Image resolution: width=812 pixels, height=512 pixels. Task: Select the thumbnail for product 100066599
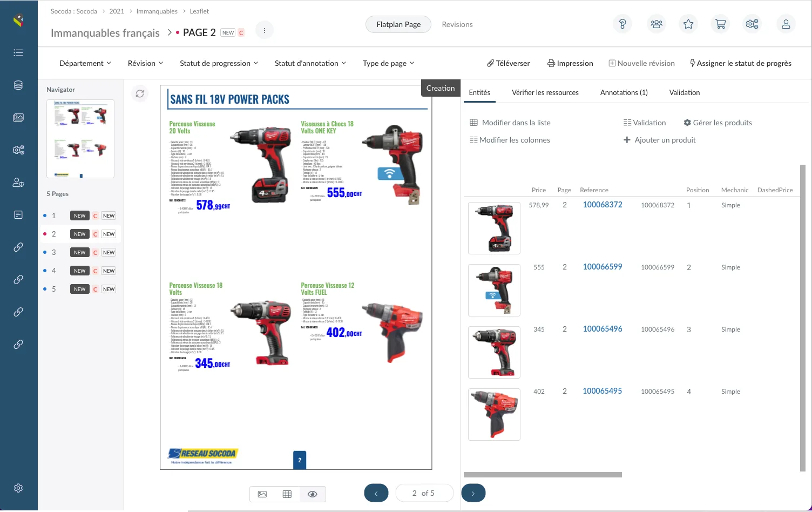click(x=494, y=290)
